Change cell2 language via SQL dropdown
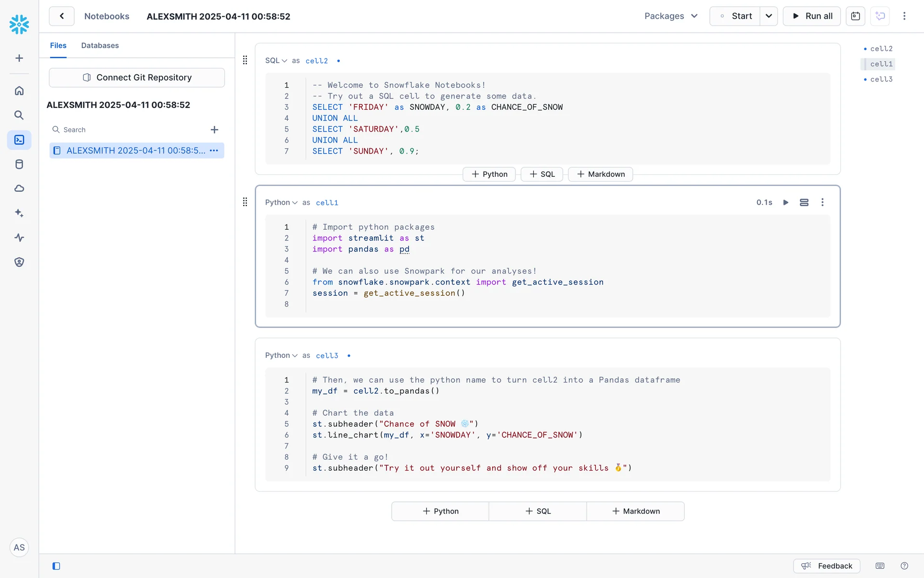This screenshot has height=578, width=924. tap(276, 61)
